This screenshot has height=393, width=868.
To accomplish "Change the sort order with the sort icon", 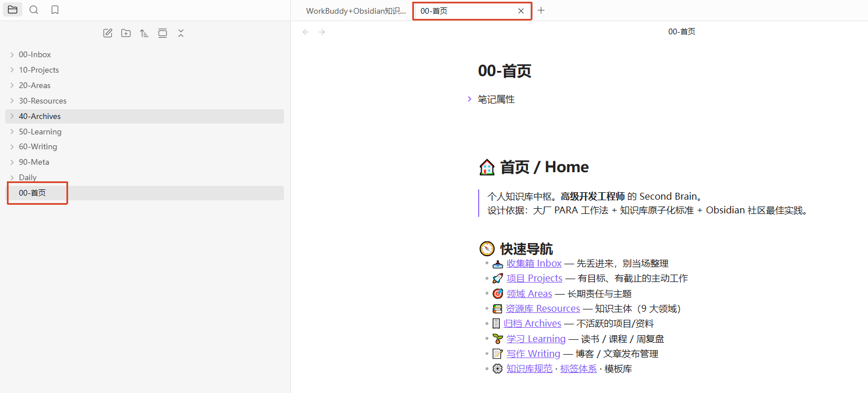I will pos(144,33).
